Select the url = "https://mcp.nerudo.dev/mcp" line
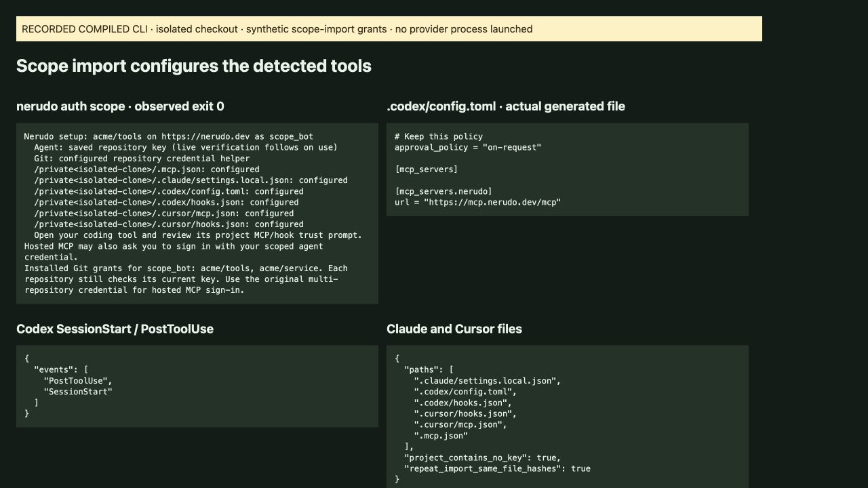Screen dimensions: 868x488 (x=478, y=202)
